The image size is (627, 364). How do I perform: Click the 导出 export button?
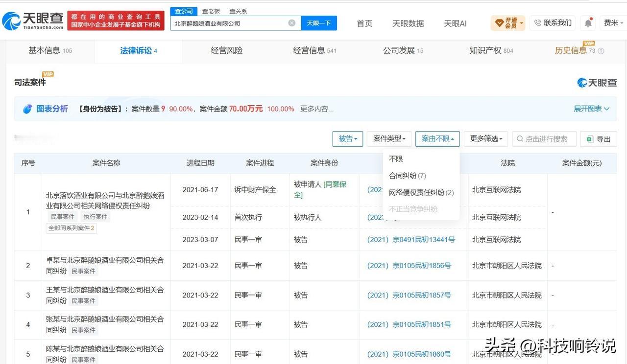point(599,139)
